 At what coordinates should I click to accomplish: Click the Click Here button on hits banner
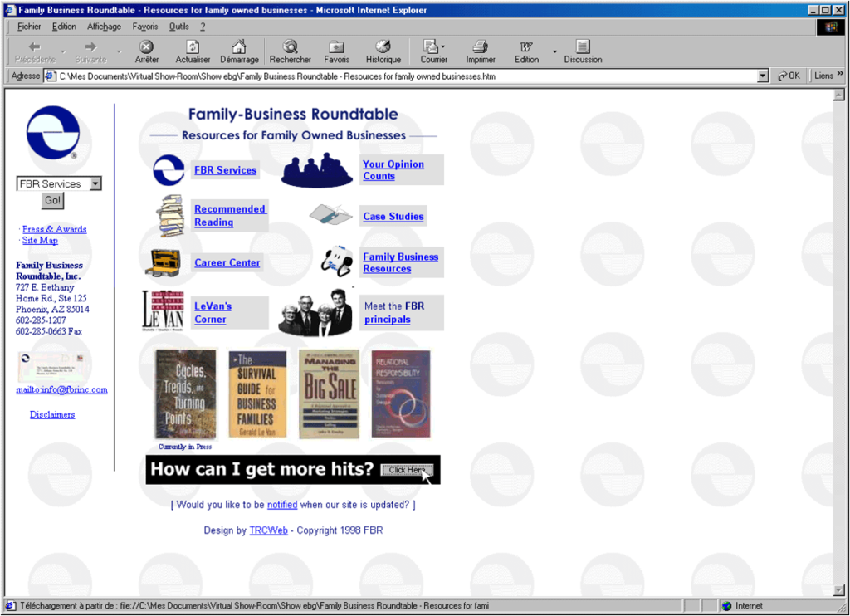(x=407, y=470)
